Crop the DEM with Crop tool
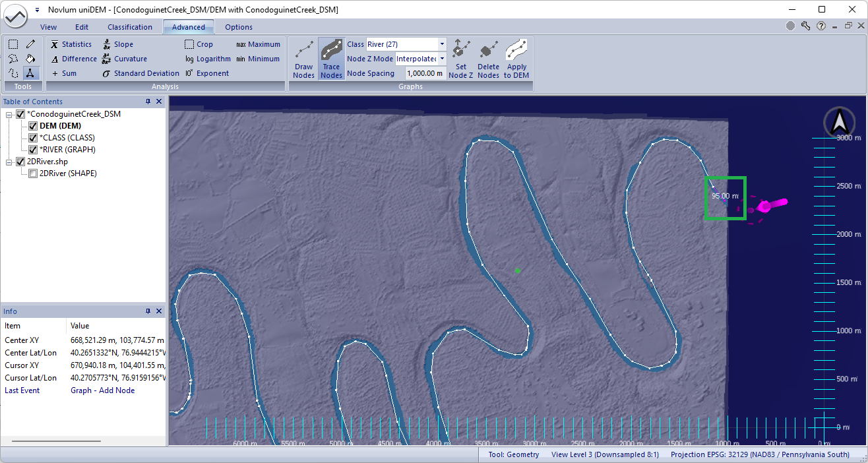This screenshot has height=463, width=868. tap(199, 44)
